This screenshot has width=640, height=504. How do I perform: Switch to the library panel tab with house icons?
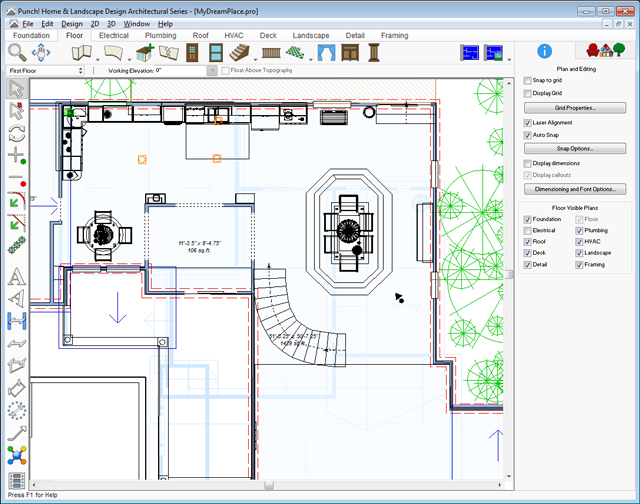click(598, 50)
